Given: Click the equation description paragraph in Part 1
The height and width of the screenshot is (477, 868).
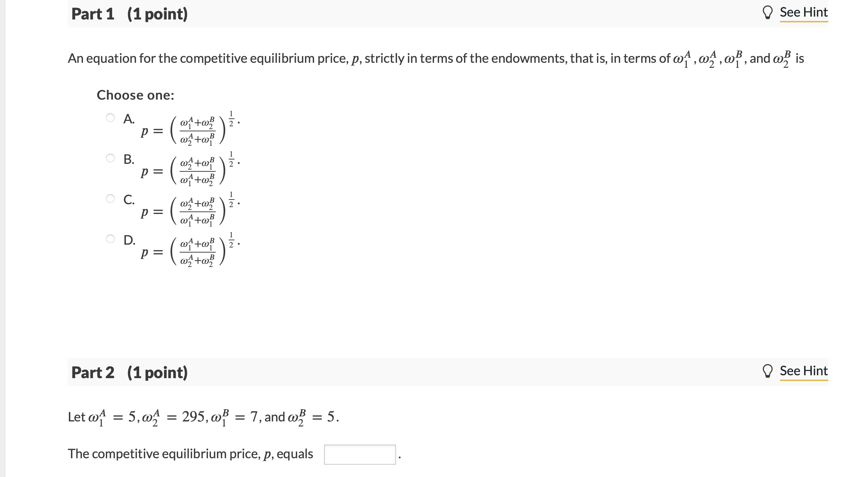Looking at the screenshot, I should [433, 59].
